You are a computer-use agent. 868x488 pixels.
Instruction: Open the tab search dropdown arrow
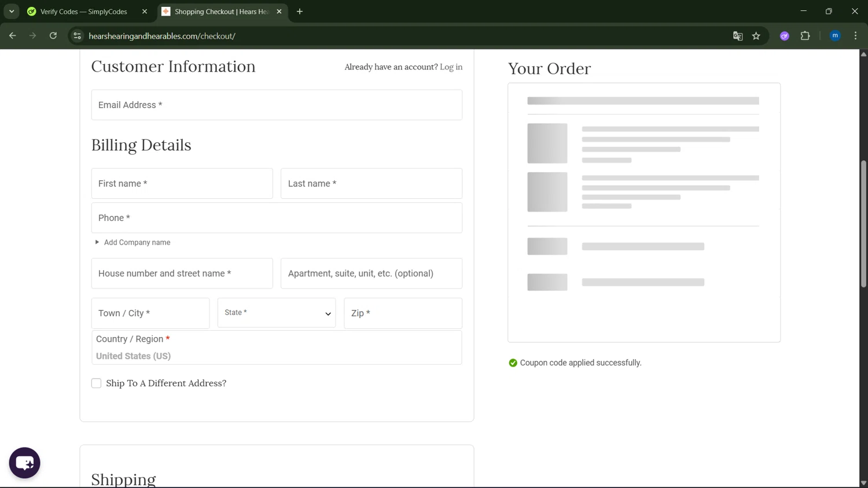pos(12,12)
